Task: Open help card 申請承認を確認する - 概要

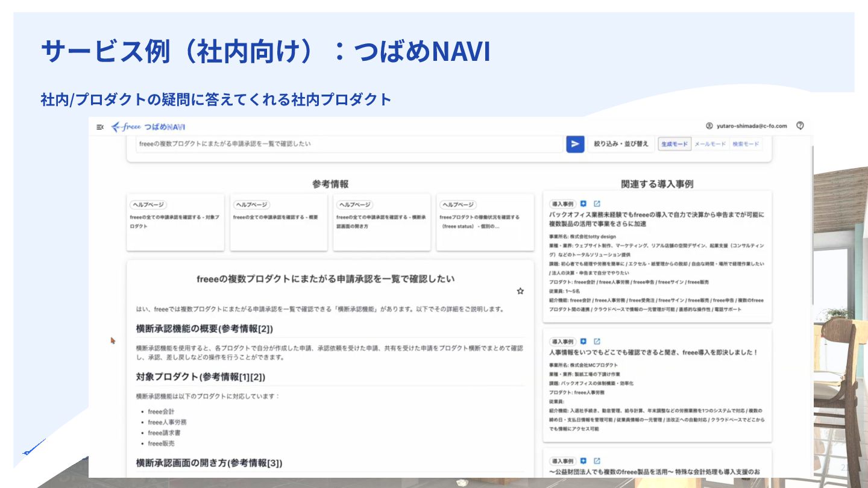Action: (x=278, y=222)
